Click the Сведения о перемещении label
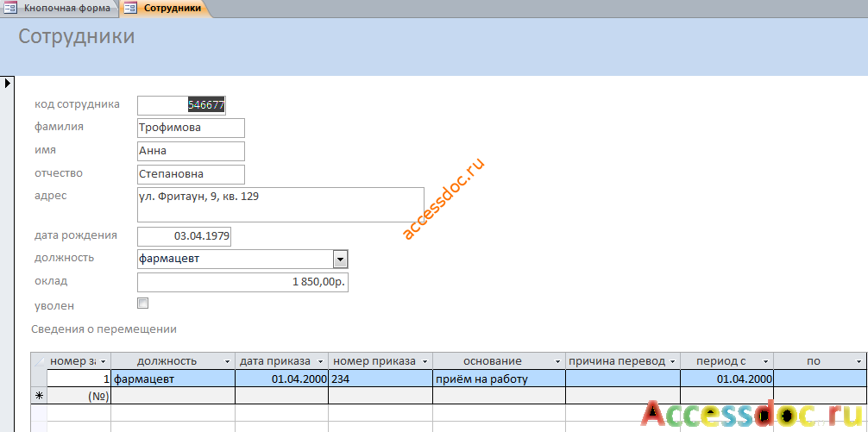The height and width of the screenshot is (432, 868). click(x=104, y=329)
